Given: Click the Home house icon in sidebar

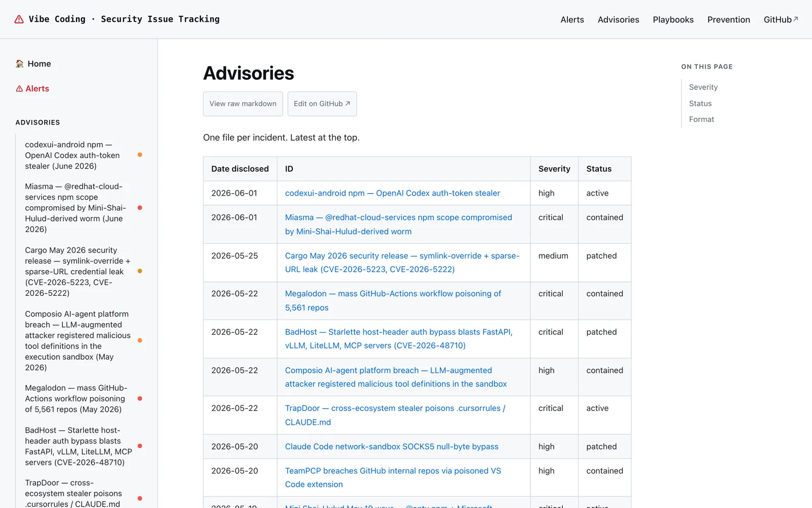Looking at the screenshot, I should 20,63.
